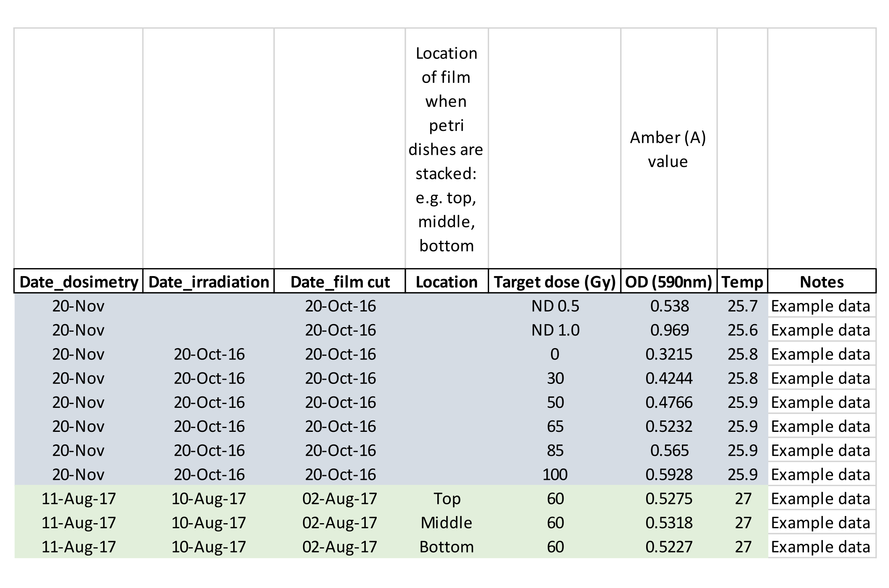Select the Location column header

click(447, 282)
